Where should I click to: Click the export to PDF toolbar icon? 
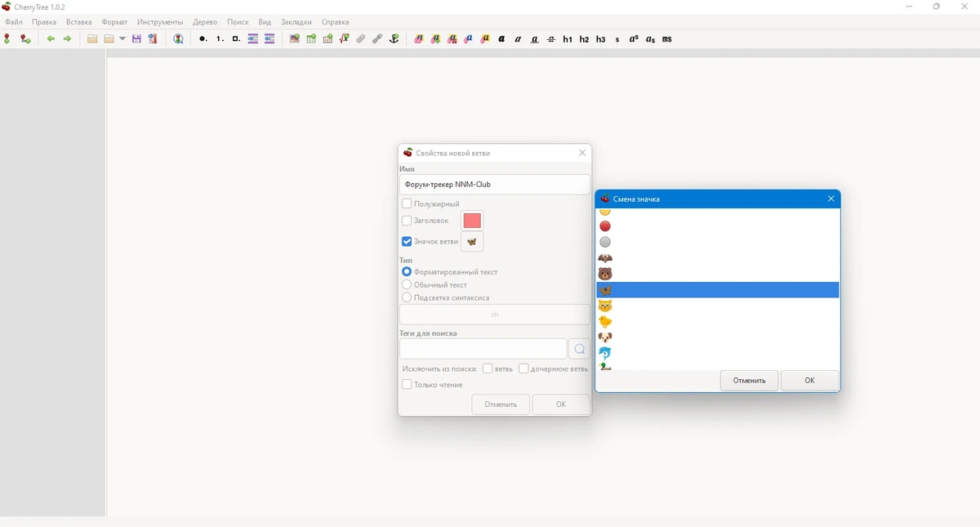[x=153, y=39]
